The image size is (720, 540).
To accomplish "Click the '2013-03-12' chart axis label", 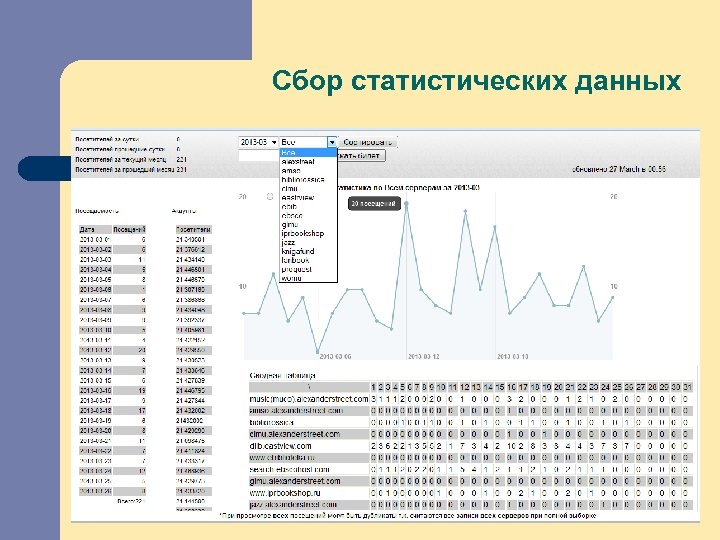I will pos(423,356).
